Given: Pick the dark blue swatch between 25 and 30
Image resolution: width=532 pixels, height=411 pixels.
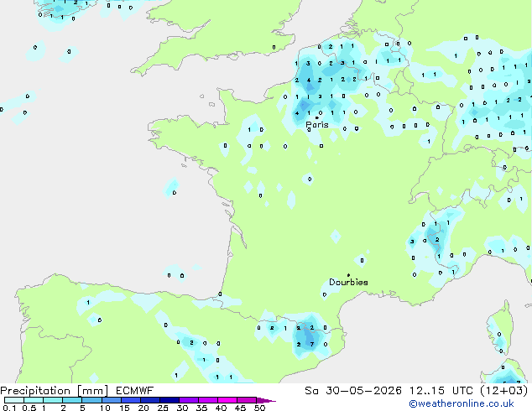Looking at the screenshot, I should tap(170, 400).
